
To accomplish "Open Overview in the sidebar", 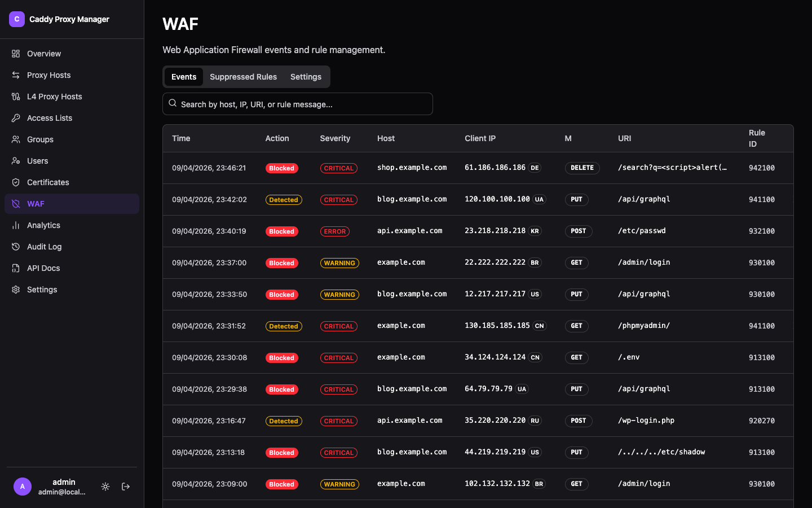I will 72,54.
